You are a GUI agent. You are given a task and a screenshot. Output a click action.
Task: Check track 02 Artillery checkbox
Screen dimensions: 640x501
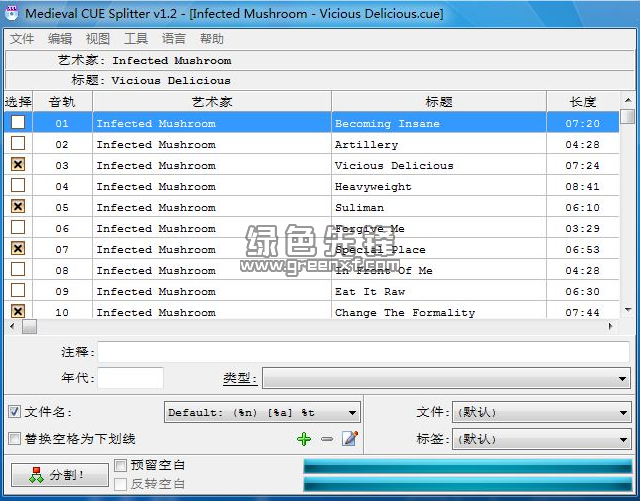(x=18, y=143)
